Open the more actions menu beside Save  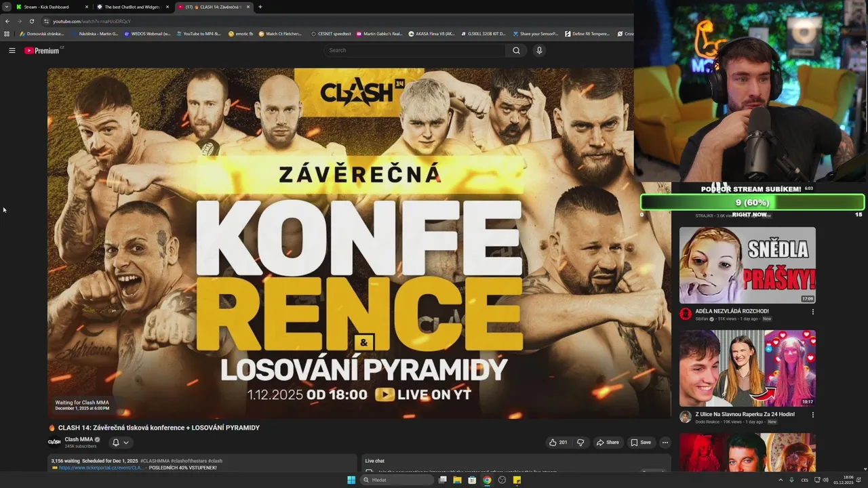pos(665,443)
